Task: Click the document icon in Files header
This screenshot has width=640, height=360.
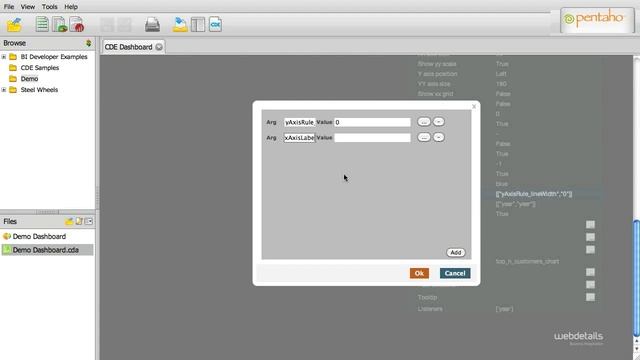Action: pyautogui.click(x=79, y=221)
